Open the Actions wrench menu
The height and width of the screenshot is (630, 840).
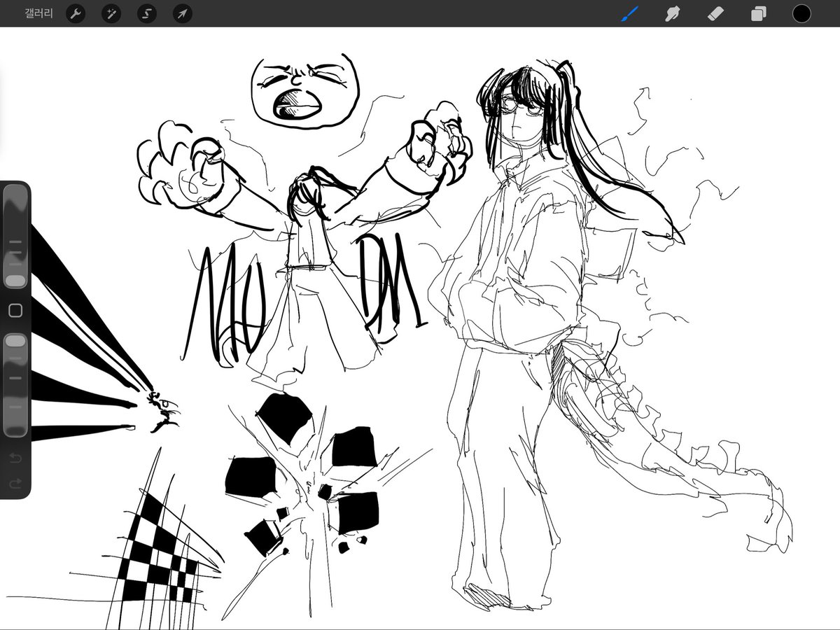[76, 13]
